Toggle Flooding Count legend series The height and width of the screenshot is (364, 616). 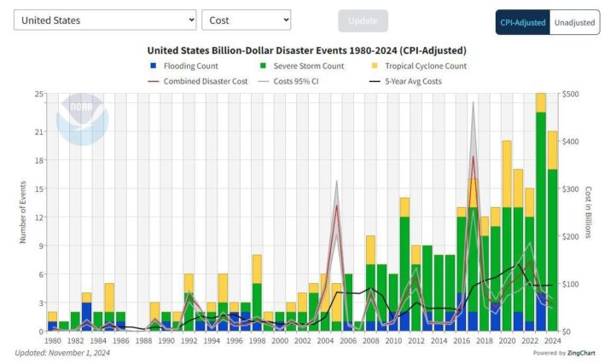pyautogui.click(x=184, y=66)
